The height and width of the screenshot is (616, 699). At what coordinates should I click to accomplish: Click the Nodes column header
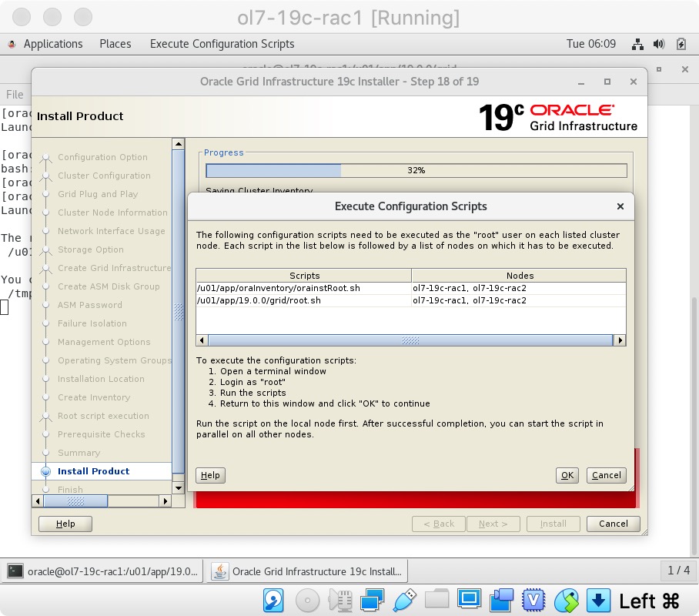[520, 276]
